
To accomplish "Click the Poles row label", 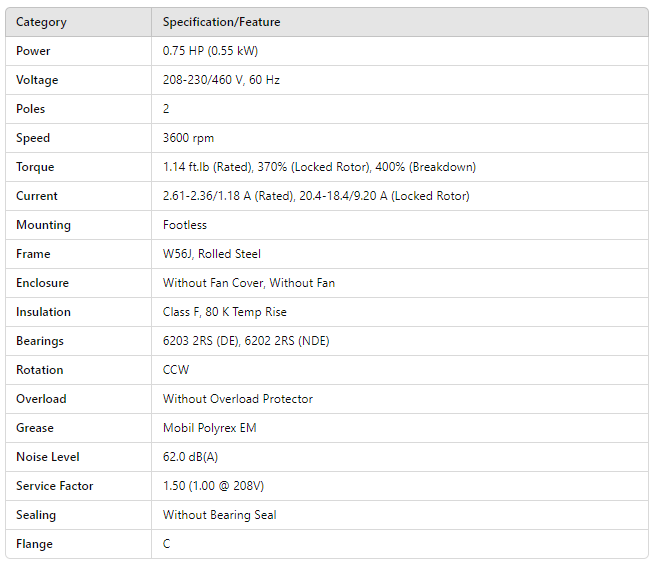I will pyautogui.click(x=31, y=109).
